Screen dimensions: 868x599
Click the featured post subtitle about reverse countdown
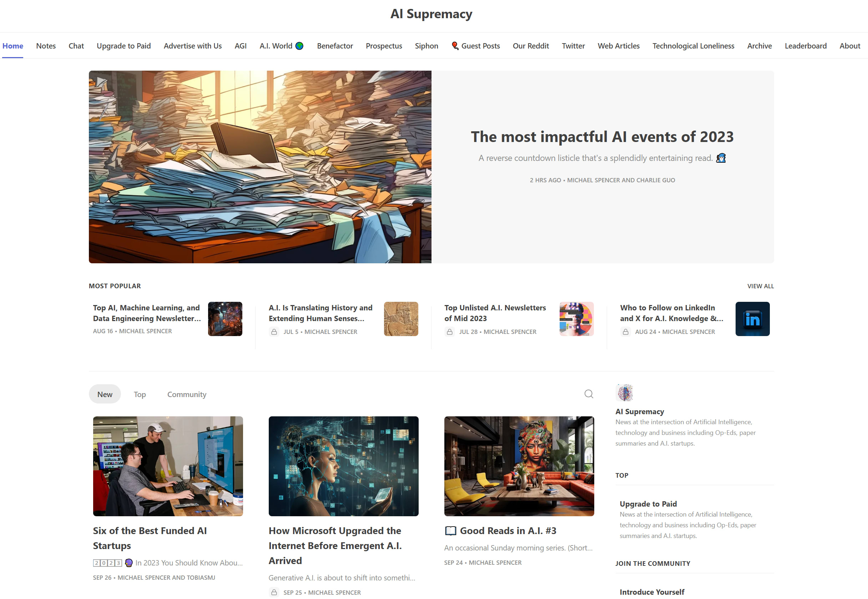click(x=602, y=158)
